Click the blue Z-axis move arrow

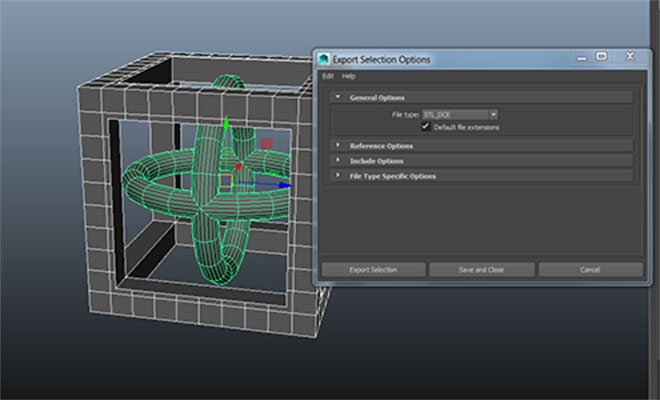[285, 184]
